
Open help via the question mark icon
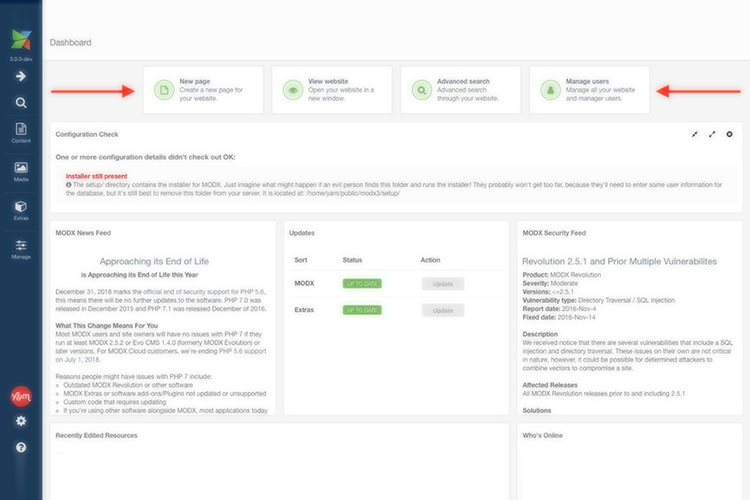[20, 447]
